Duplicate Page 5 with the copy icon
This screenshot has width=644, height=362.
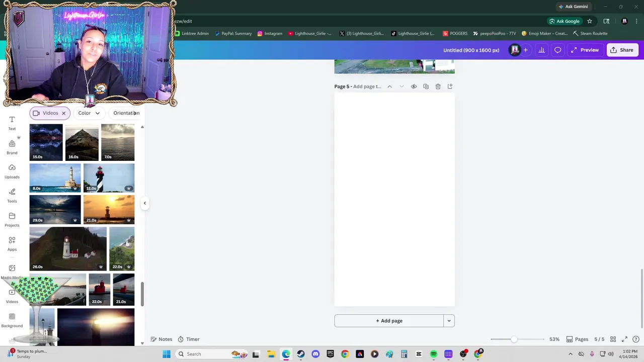[426, 86]
